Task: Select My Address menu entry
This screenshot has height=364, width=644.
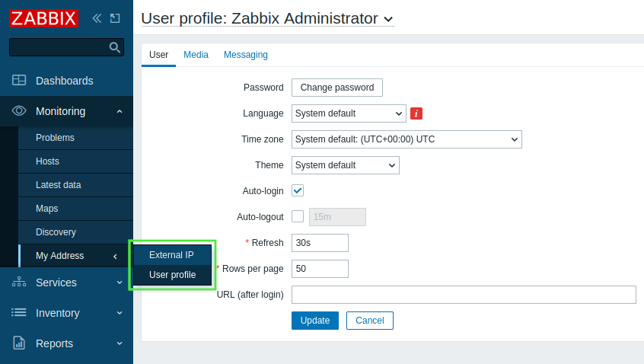Action: click(x=75, y=256)
